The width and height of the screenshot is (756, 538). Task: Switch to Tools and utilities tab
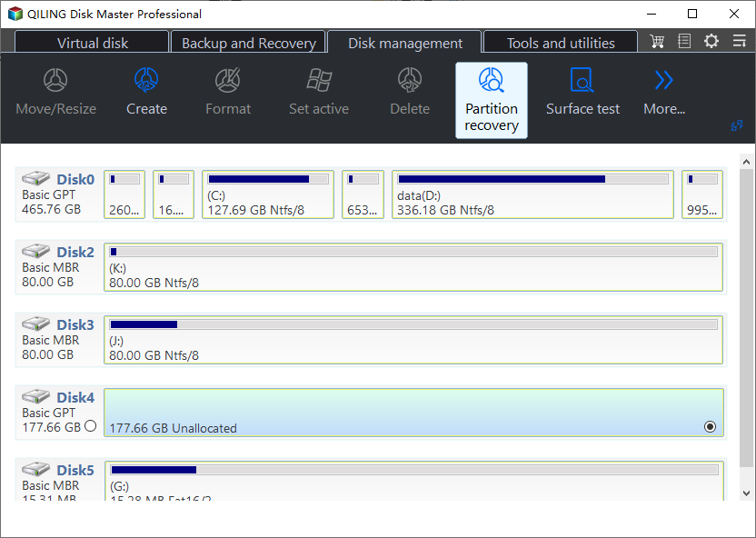561,42
